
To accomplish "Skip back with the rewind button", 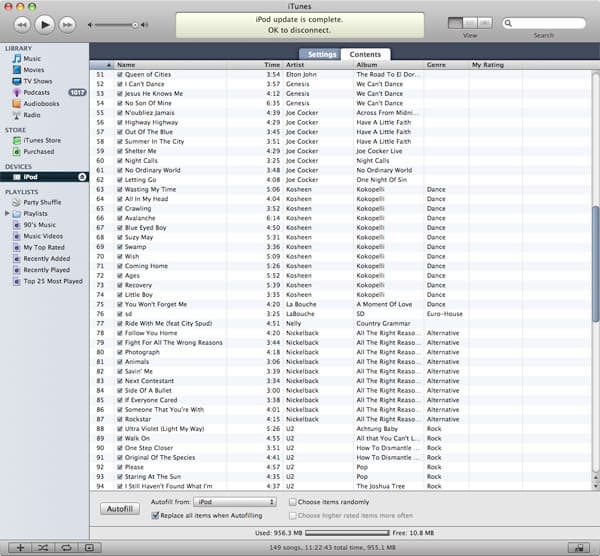I will click(22, 25).
